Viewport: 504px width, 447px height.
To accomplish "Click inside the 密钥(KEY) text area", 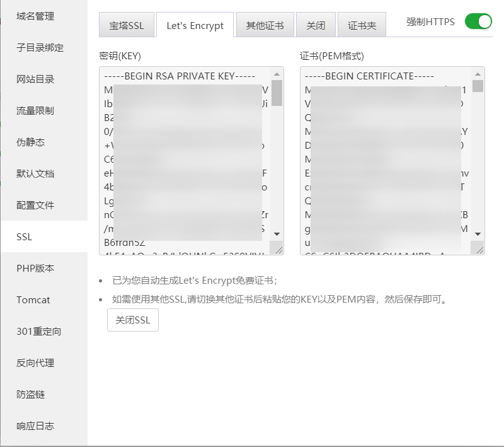I will [192, 161].
